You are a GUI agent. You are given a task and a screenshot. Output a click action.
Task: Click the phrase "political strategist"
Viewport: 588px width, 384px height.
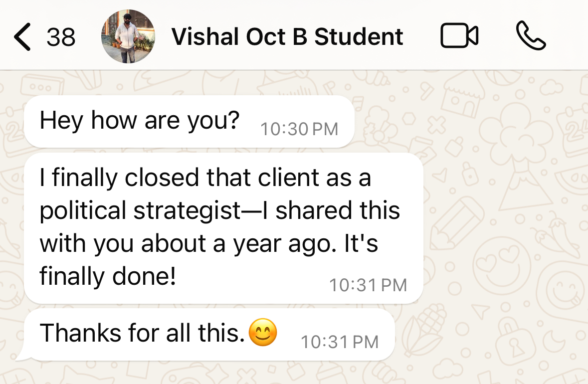140,211
